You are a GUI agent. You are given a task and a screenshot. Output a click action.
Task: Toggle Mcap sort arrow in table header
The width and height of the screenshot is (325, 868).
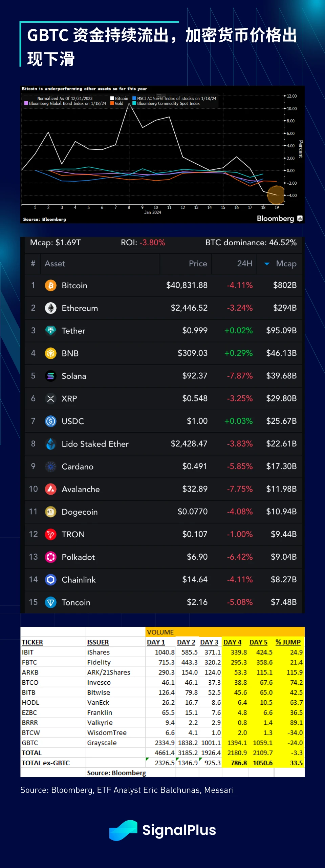[x=267, y=264]
